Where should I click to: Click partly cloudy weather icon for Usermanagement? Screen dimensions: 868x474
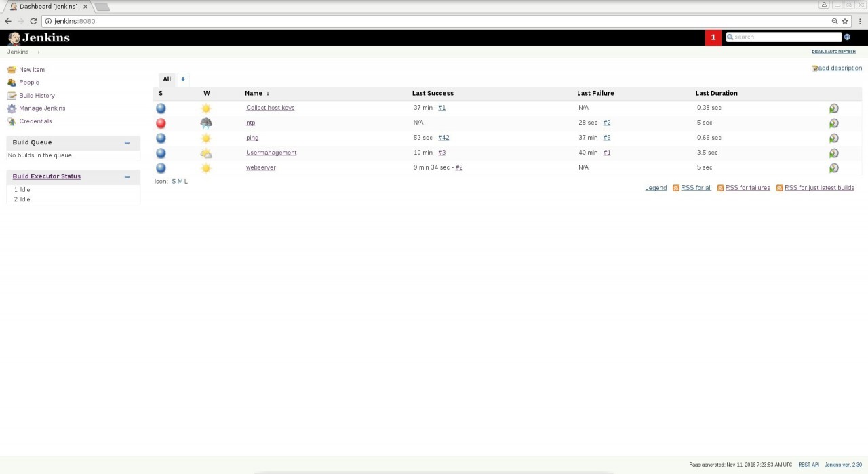pos(206,153)
